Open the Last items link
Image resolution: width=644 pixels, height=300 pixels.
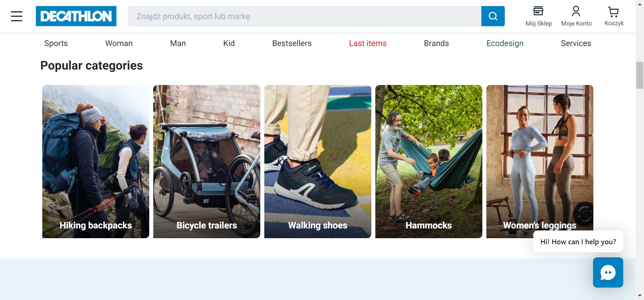[368, 43]
